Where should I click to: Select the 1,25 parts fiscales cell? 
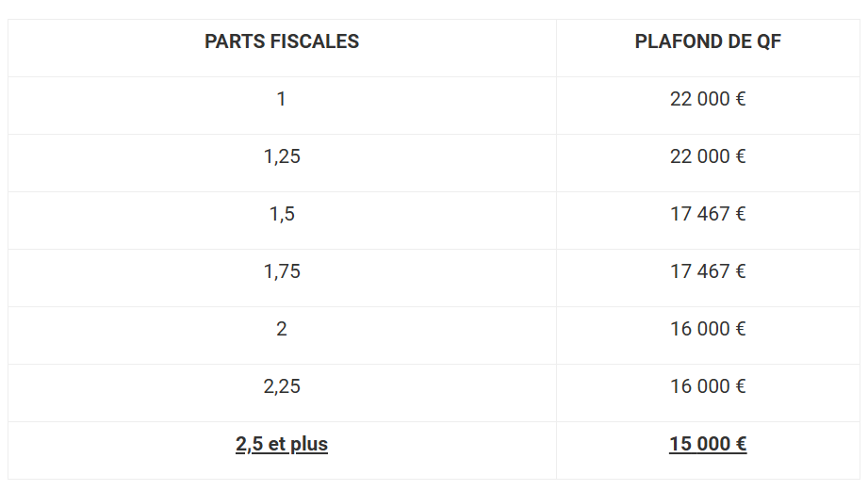(282, 163)
